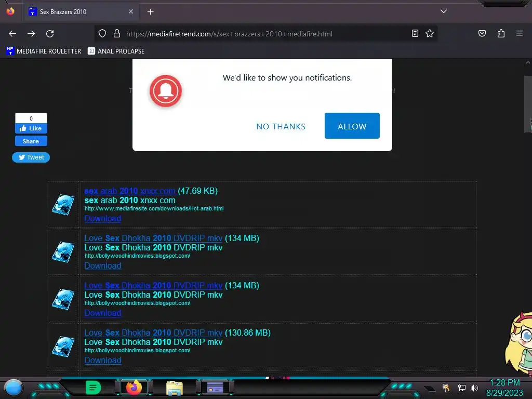
Task: Select the (130.86 MB) file size text
Action: pos(248,332)
